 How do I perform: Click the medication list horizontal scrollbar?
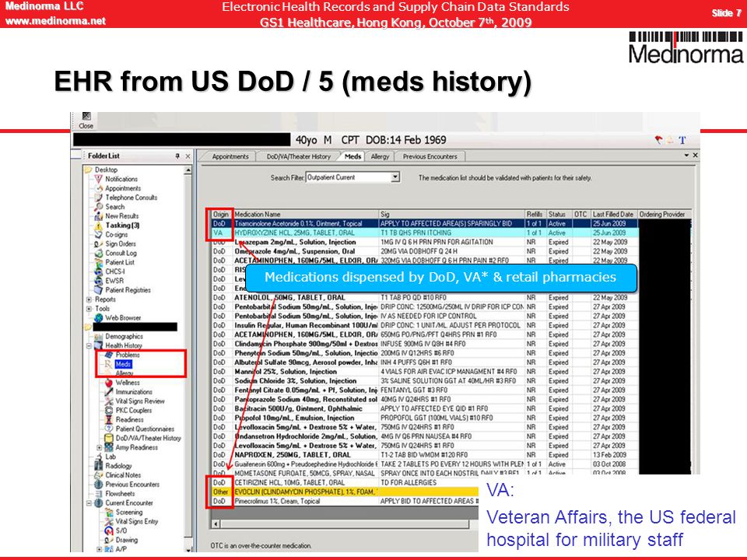[345, 523]
